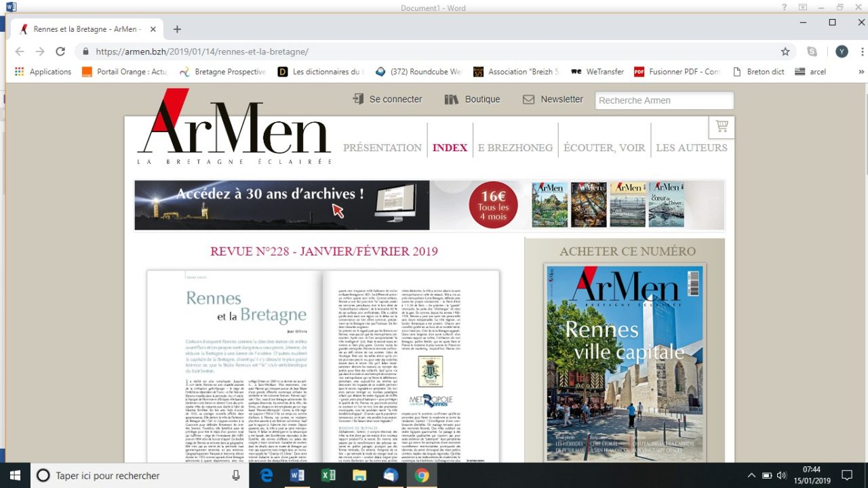Screen dimensions: 868x488
Task: Open the volume control in system tray
Action: (x=782, y=475)
